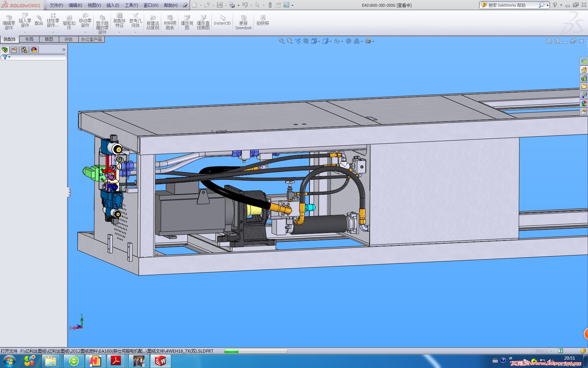Click the Select cursor tool
Image resolution: width=588 pixels, height=368 pixels.
tap(257, 5)
